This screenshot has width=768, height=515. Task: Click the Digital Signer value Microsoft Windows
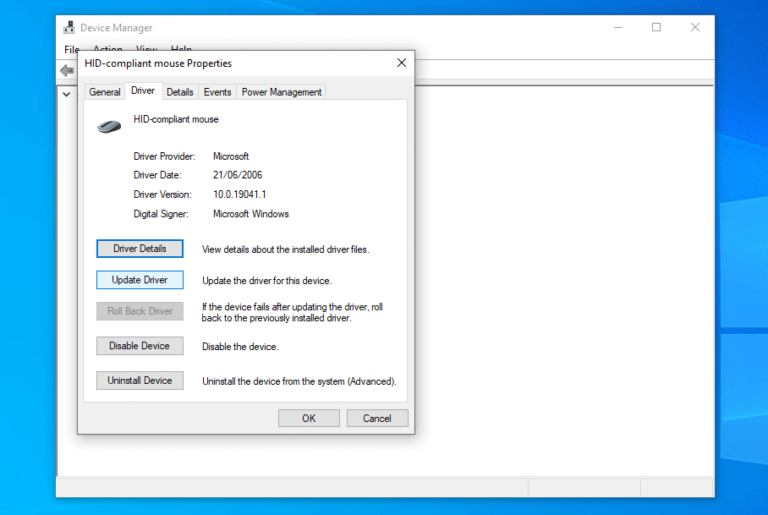pos(251,214)
